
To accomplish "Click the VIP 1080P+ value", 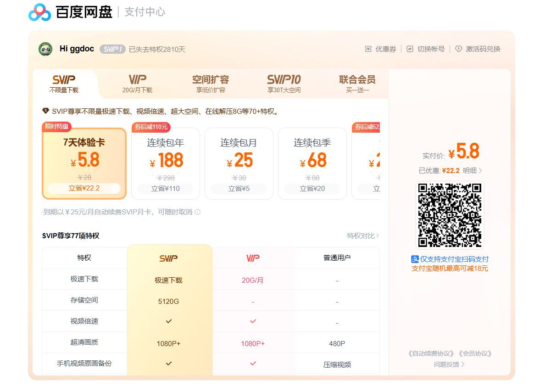I will [x=253, y=344].
